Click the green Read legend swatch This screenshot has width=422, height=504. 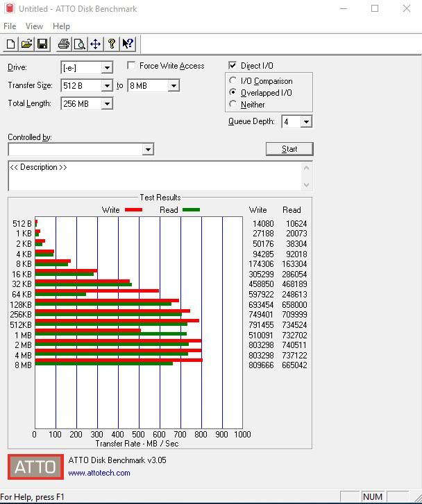coord(191,210)
